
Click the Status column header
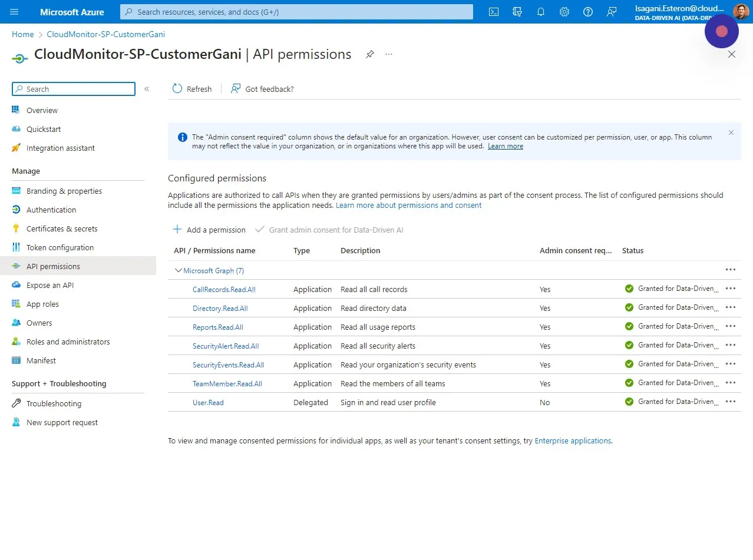click(633, 251)
